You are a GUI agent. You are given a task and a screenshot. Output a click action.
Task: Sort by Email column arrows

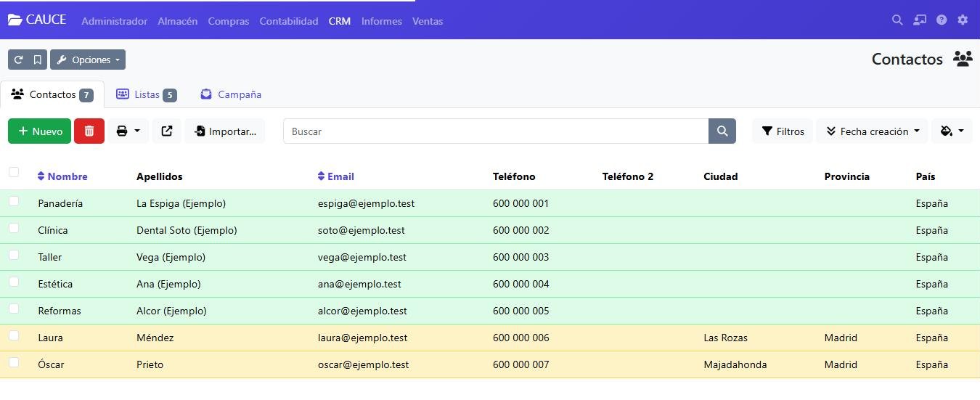[x=322, y=176]
